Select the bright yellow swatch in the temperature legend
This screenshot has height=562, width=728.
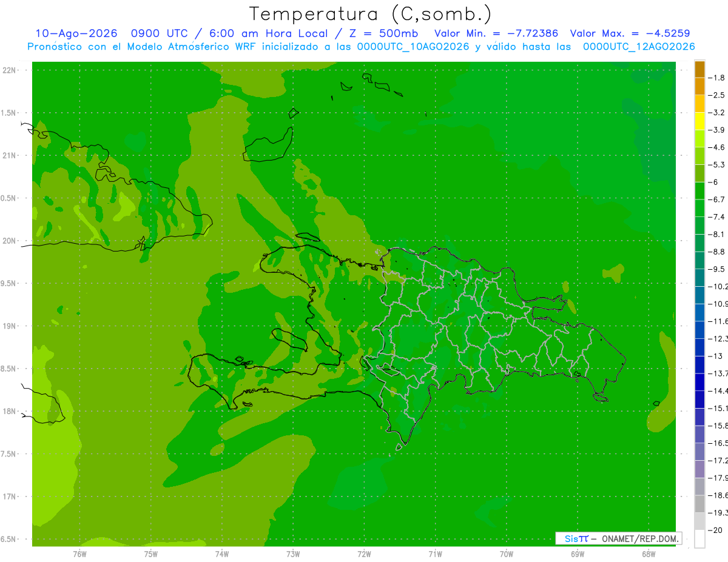tap(699, 121)
